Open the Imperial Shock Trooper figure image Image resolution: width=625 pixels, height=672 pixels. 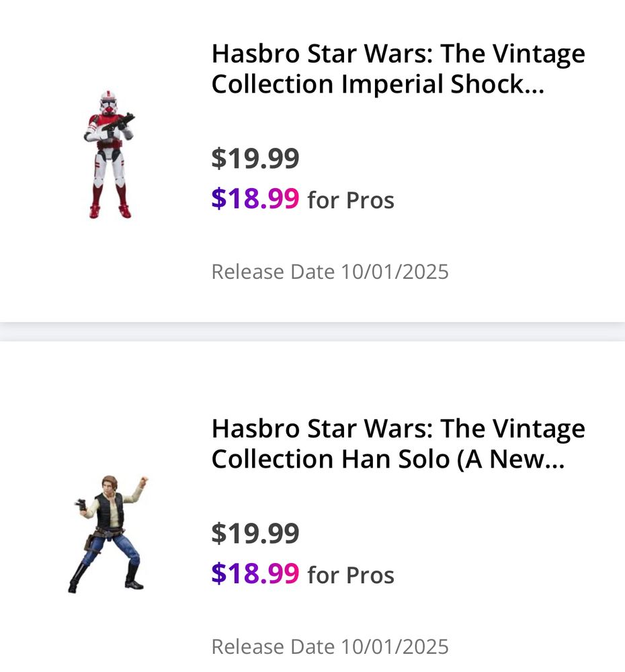109,155
